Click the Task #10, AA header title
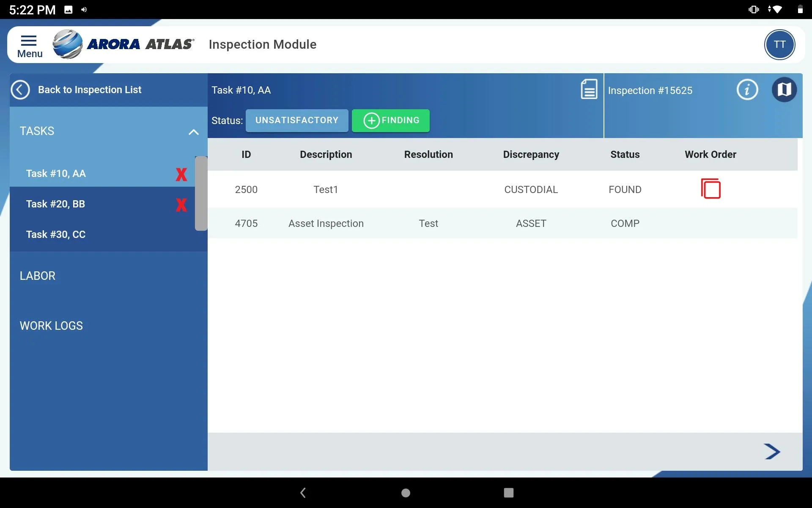 241,90
